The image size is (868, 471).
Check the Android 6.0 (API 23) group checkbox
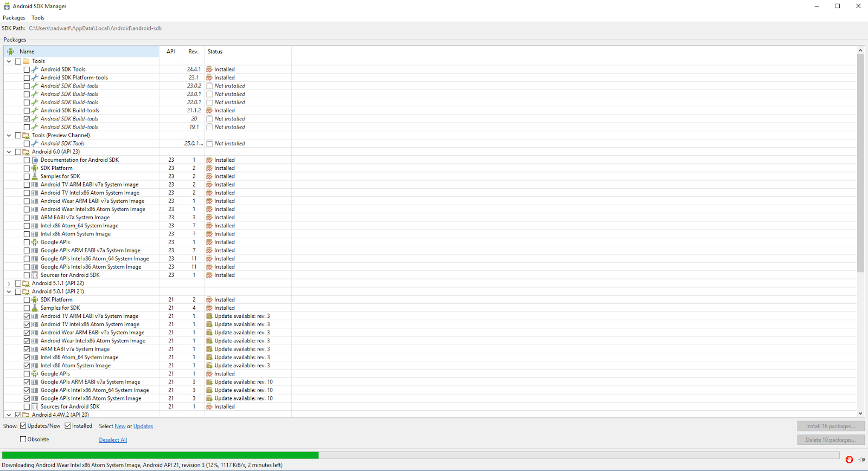pyautogui.click(x=18, y=152)
